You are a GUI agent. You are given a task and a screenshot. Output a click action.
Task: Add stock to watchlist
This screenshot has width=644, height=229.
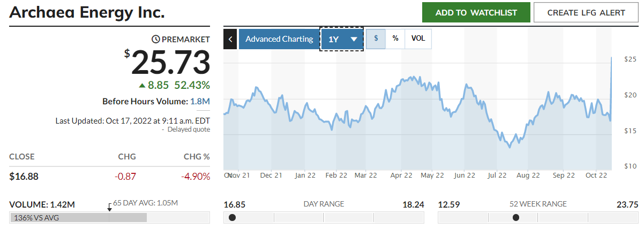click(x=476, y=12)
